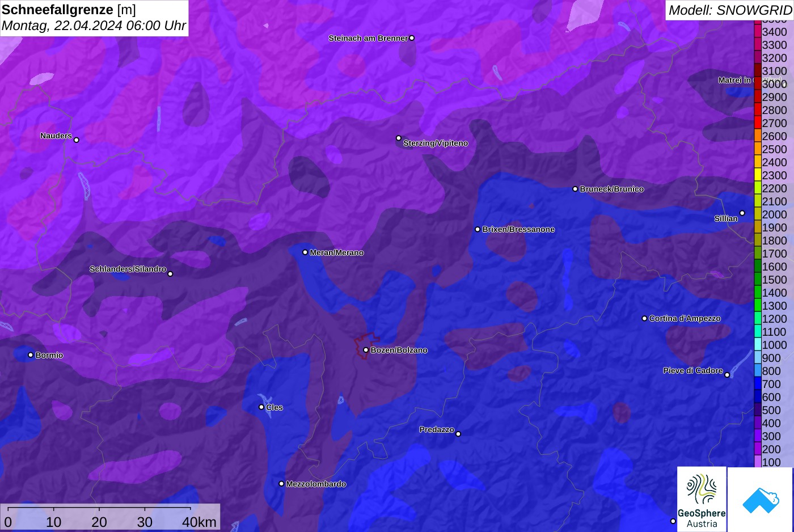Click the 1000 m cyan legend swatch
The height and width of the screenshot is (532, 794).
coord(757,345)
